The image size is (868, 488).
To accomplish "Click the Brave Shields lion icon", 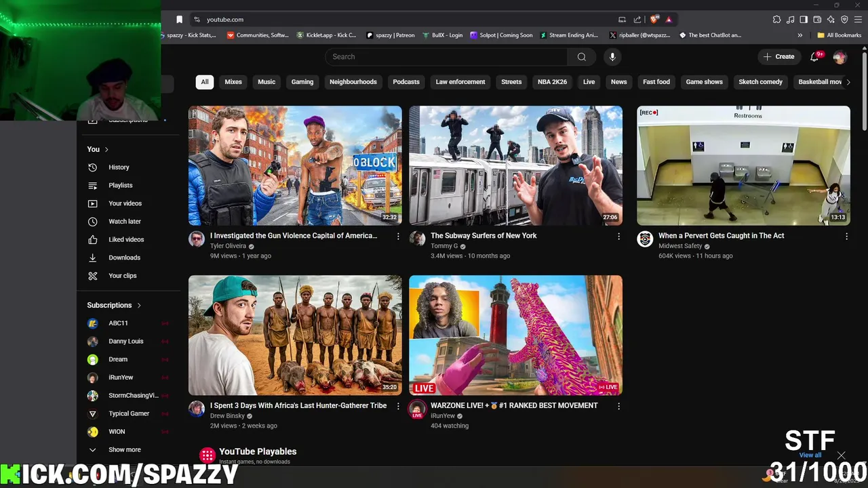I will tap(654, 20).
